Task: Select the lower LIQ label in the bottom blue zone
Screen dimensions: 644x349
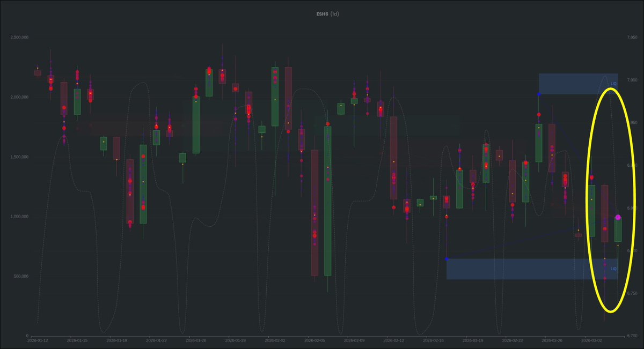Action: [613, 269]
